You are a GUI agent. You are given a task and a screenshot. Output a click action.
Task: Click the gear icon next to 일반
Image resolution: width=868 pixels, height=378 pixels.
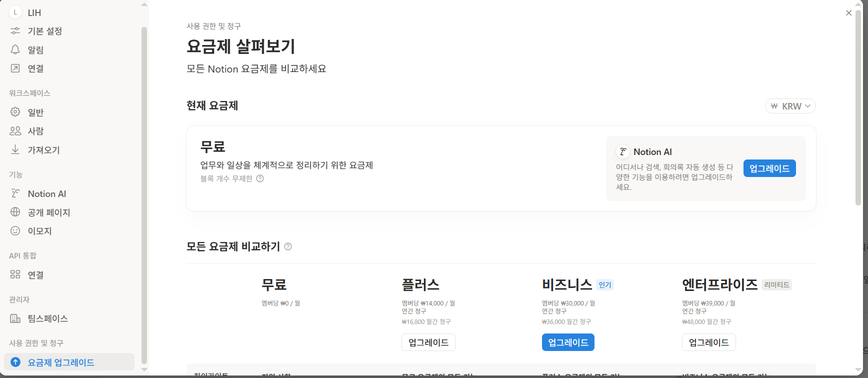pyautogui.click(x=15, y=112)
